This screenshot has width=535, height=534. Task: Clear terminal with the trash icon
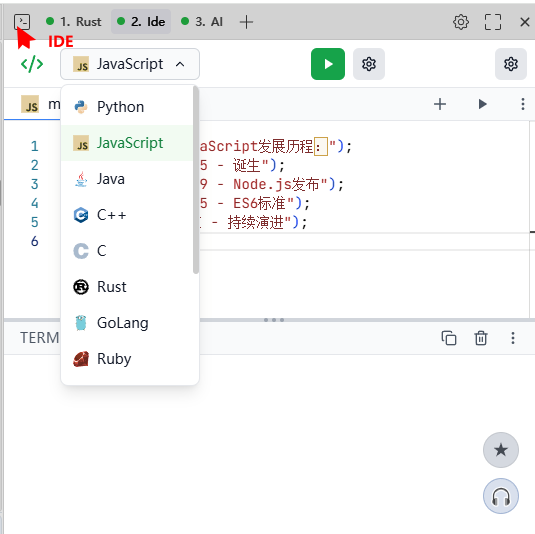click(480, 338)
